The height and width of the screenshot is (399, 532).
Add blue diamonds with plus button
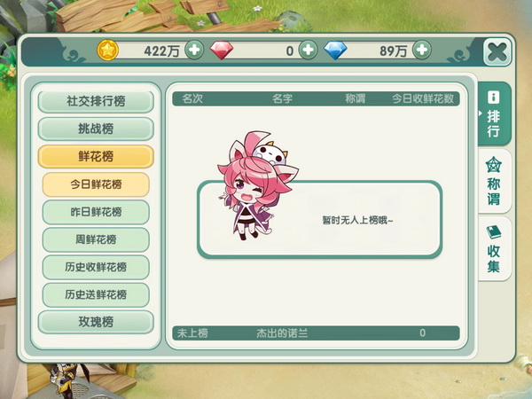tap(422, 50)
